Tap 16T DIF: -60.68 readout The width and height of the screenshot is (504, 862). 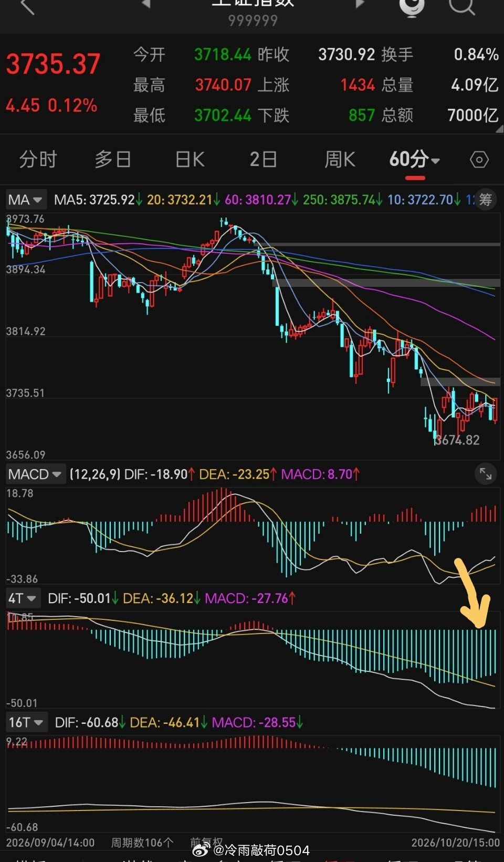pyautogui.click(x=90, y=722)
